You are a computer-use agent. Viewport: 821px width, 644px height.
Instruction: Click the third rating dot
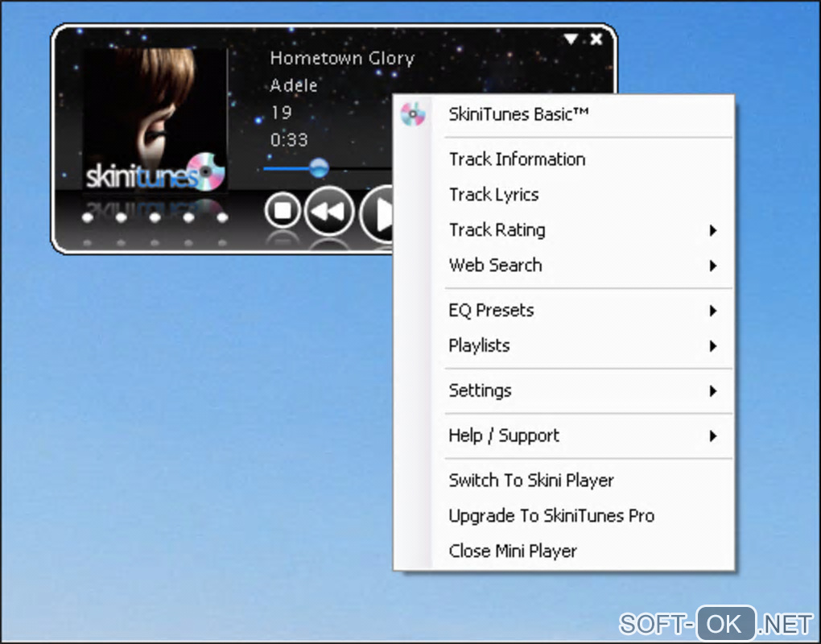pyautogui.click(x=155, y=217)
